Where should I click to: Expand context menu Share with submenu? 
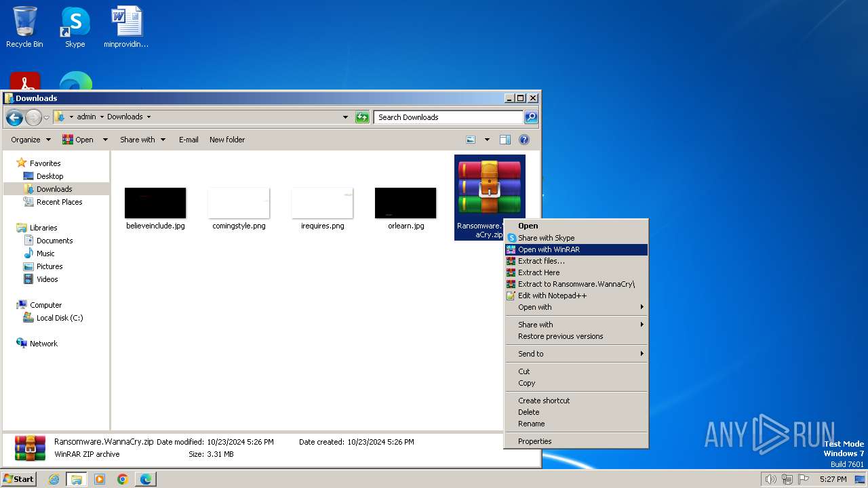point(576,325)
